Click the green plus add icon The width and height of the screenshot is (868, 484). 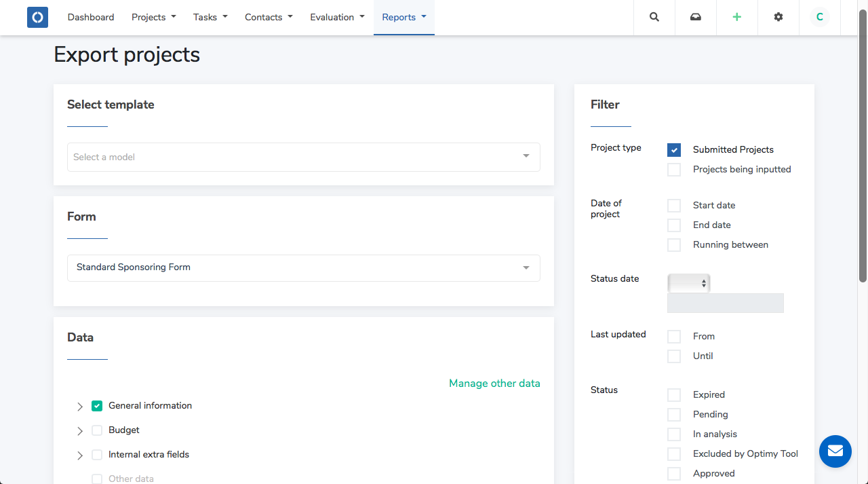(737, 17)
